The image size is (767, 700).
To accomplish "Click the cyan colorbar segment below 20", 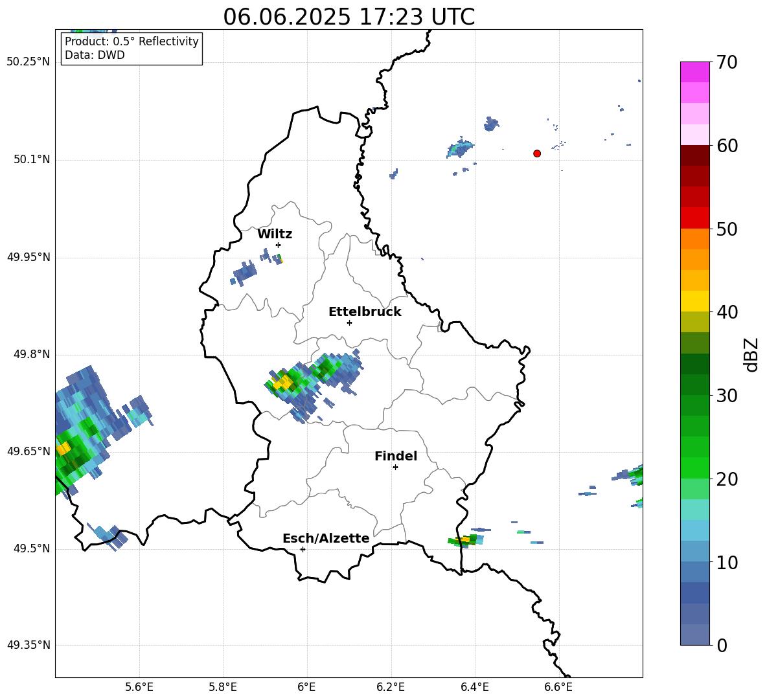I will [695, 510].
